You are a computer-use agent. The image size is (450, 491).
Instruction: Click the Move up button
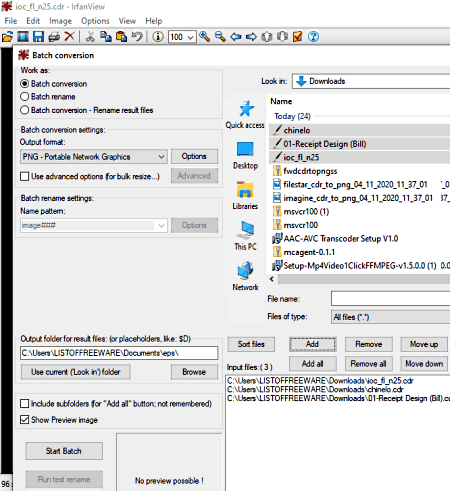tap(424, 344)
